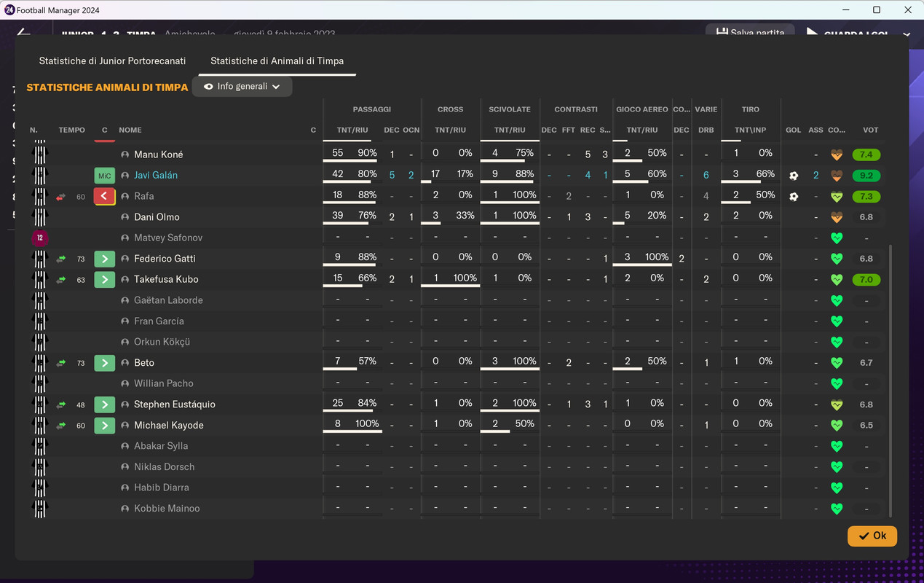
Task: Sort by the VOT column header
Action: pos(870,130)
